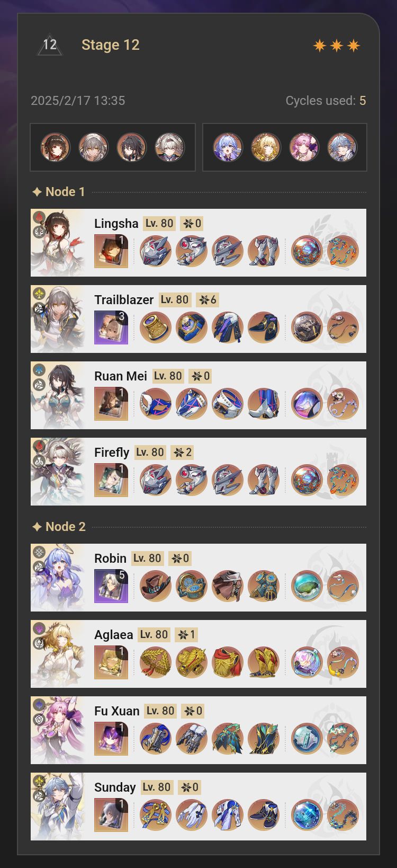Open Fu Xuan's character portrait
The height and width of the screenshot is (868, 397).
58,730
